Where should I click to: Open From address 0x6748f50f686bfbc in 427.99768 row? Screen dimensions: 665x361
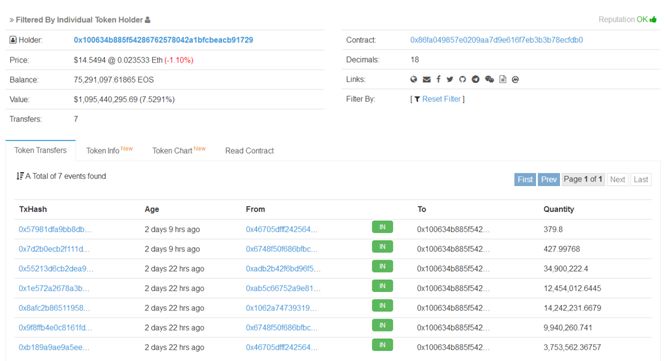281,249
